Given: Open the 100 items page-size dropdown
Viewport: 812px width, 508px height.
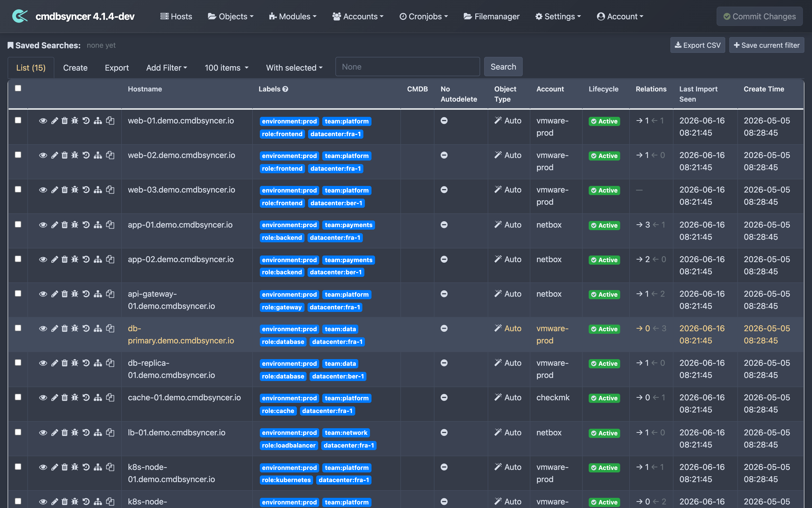Looking at the screenshot, I should click(227, 68).
